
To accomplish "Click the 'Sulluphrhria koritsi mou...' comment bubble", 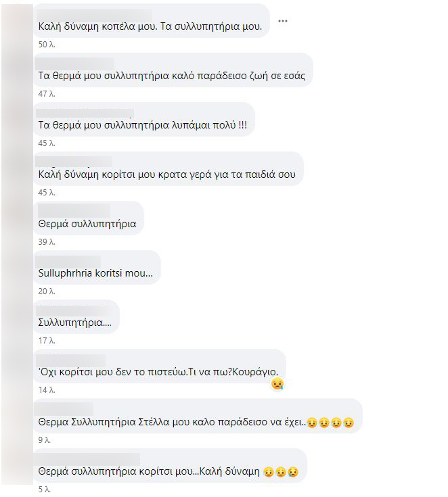I will (x=97, y=268).
